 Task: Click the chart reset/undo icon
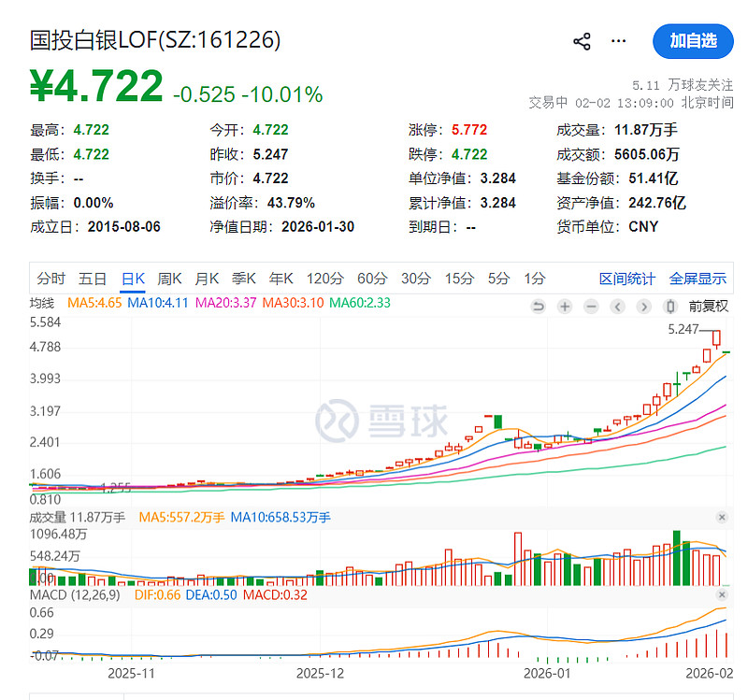click(539, 307)
